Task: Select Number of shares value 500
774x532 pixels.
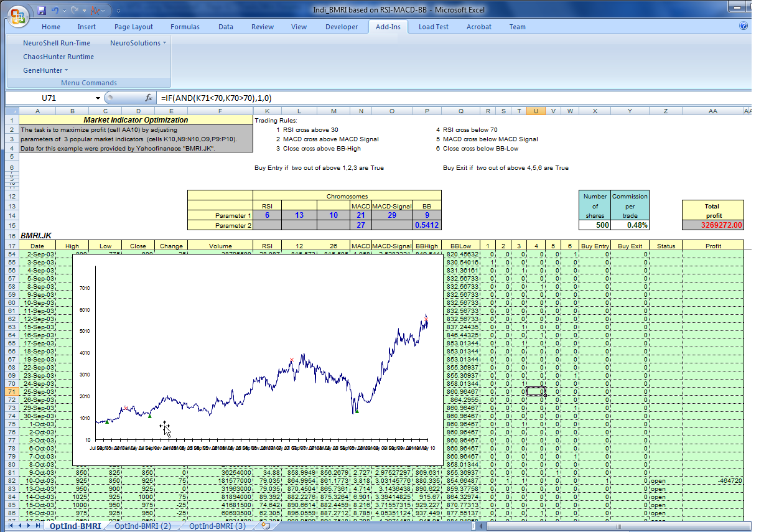Action: tap(595, 225)
